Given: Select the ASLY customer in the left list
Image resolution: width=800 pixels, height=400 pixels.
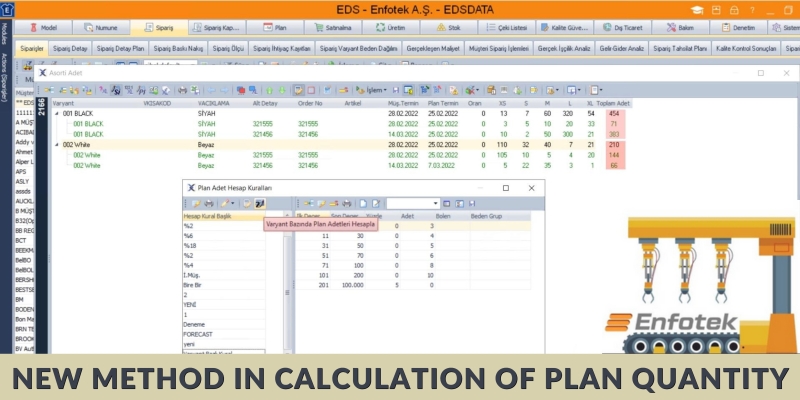Looking at the screenshot, I should (22, 182).
